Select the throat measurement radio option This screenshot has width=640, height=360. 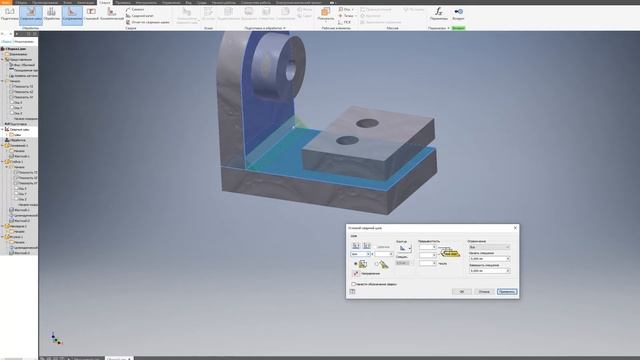click(x=376, y=264)
